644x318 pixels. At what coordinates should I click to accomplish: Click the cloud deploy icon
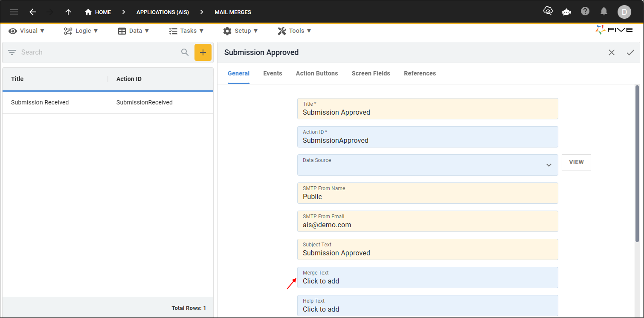[548, 12]
